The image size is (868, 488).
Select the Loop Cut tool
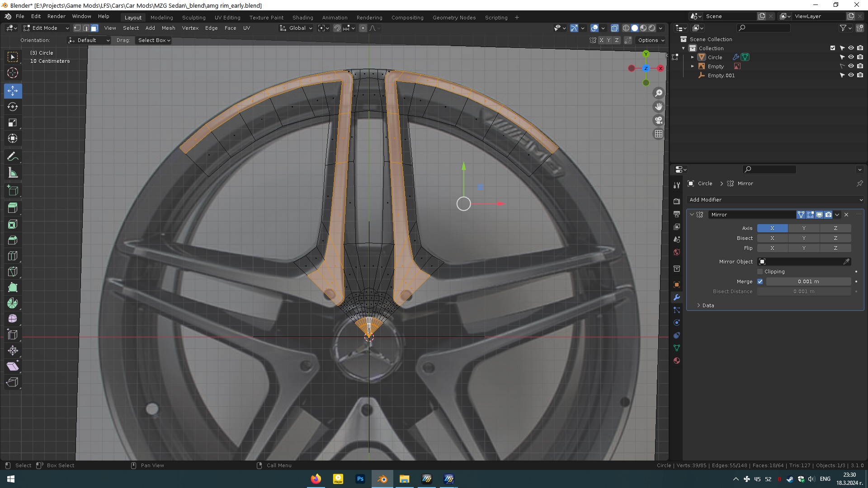coord(13,256)
